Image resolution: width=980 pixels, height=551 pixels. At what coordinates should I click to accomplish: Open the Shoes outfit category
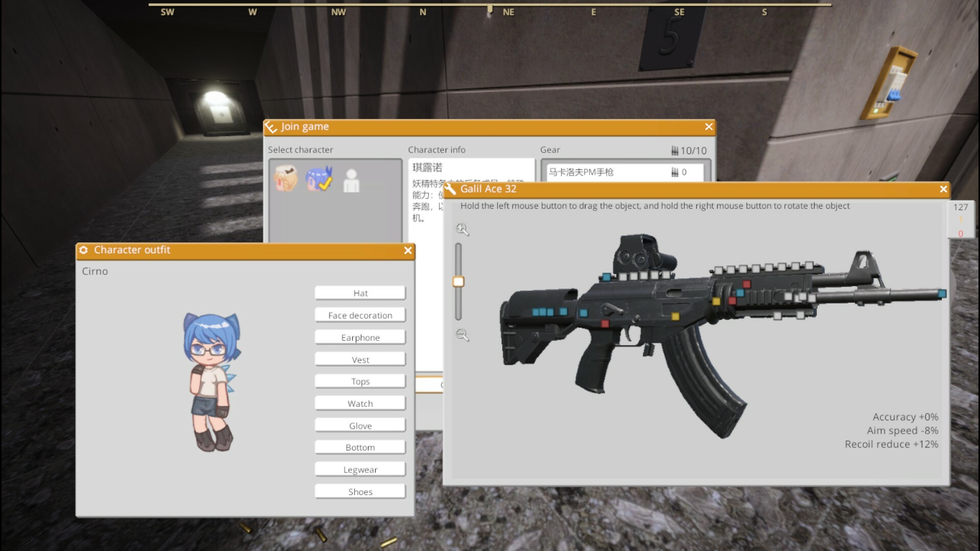360,491
